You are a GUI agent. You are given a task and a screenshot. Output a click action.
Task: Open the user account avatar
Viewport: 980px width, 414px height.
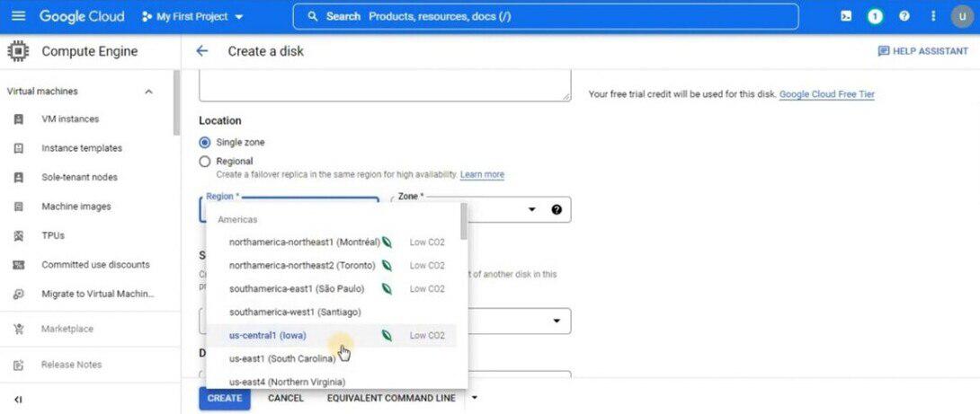[963, 17]
